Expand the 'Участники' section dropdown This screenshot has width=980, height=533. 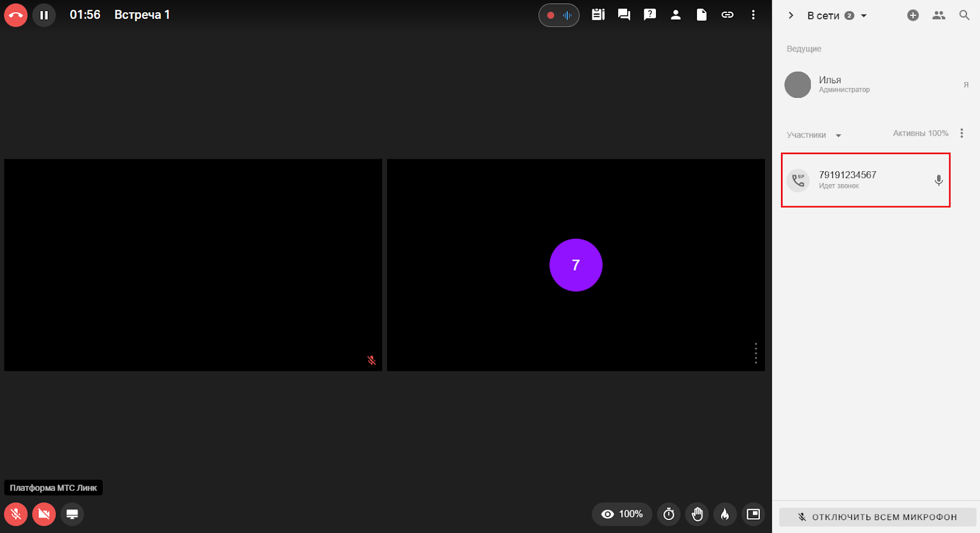(x=839, y=135)
